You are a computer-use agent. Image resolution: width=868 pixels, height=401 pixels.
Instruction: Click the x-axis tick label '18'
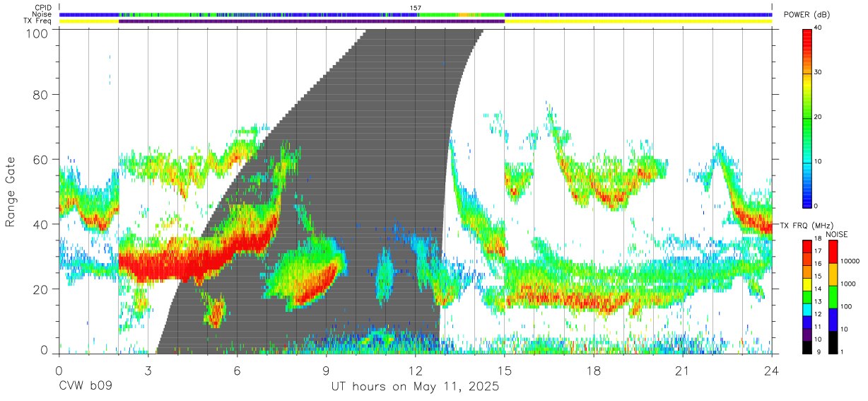click(594, 371)
